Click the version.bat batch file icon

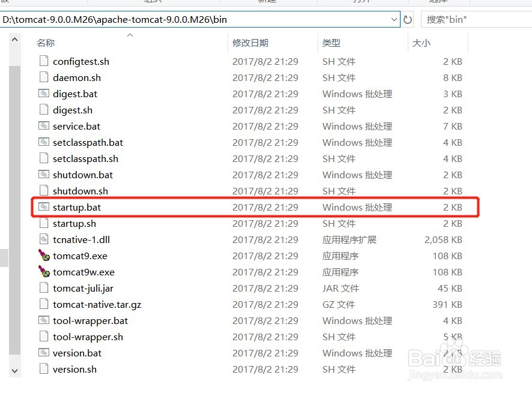(44, 353)
